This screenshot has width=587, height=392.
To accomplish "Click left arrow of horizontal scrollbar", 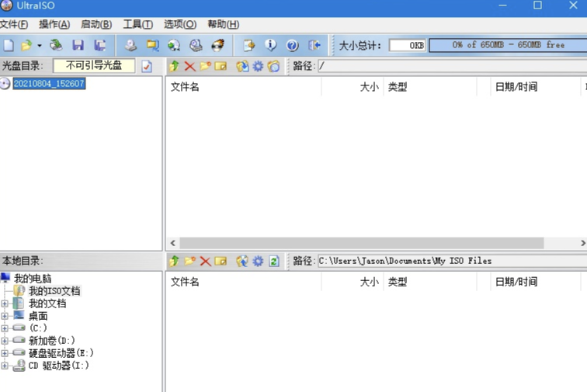I will (x=172, y=243).
